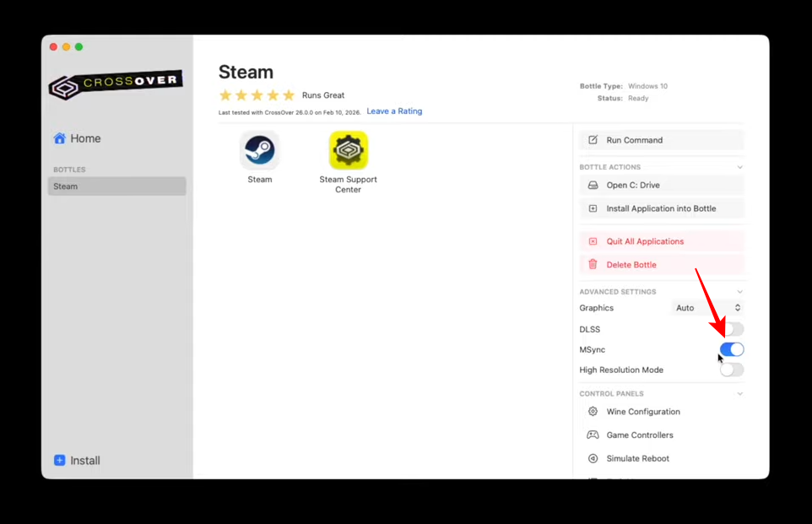Select the Steam bottle in sidebar
Screen dimensions: 812x524
(116, 186)
